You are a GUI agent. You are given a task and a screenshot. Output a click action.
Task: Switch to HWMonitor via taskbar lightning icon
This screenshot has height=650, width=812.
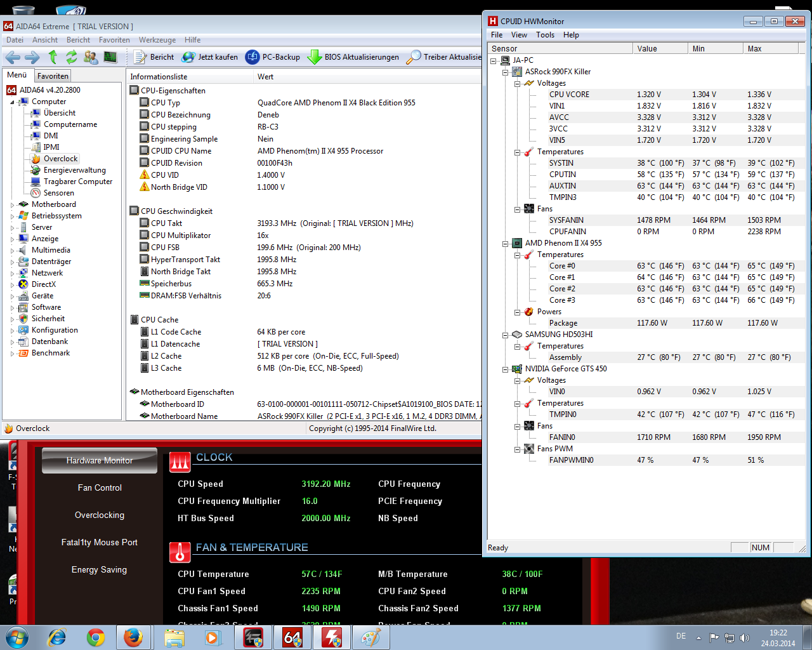coord(331,637)
